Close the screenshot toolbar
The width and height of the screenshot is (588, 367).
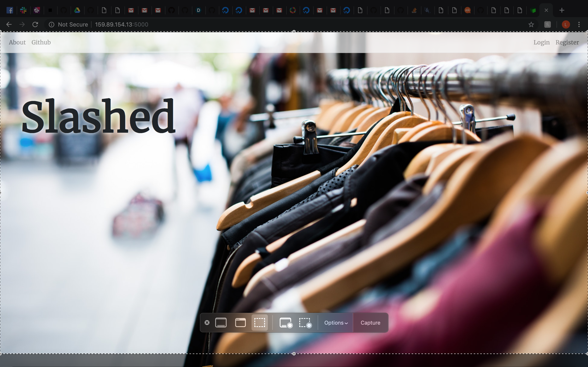click(x=207, y=323)
